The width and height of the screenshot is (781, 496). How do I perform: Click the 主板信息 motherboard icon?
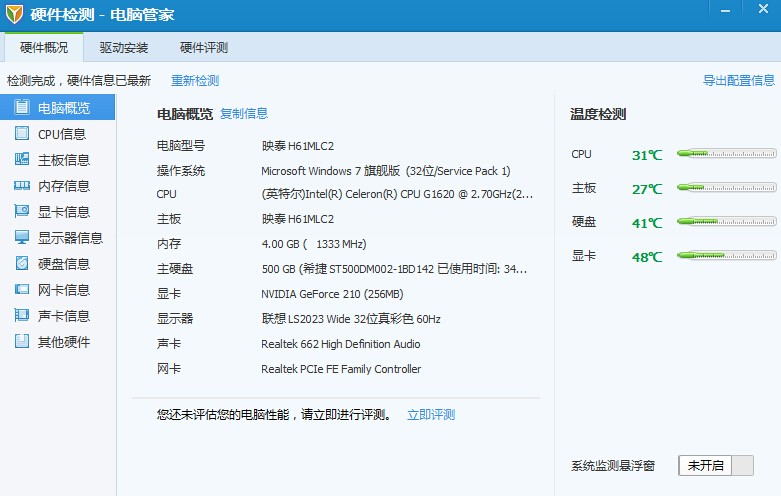coord(21,159)
